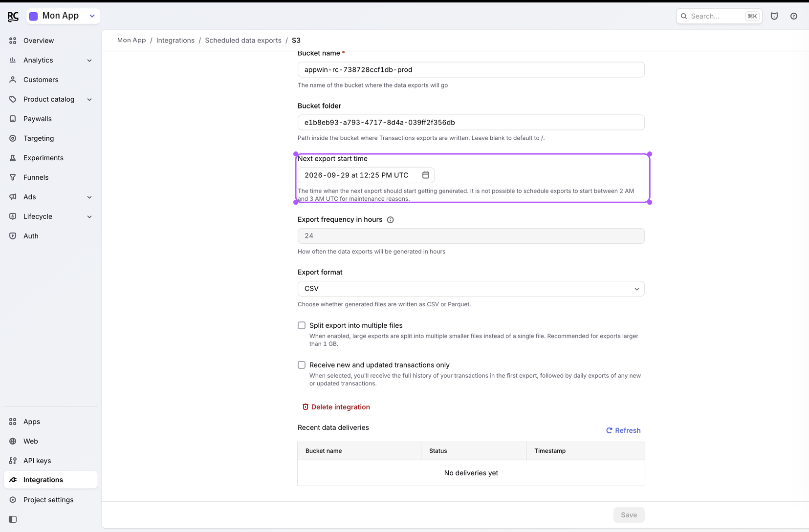Click the Auth shield icon in sidebar
The width and height of the screenshot is (809, 532).
13,236
